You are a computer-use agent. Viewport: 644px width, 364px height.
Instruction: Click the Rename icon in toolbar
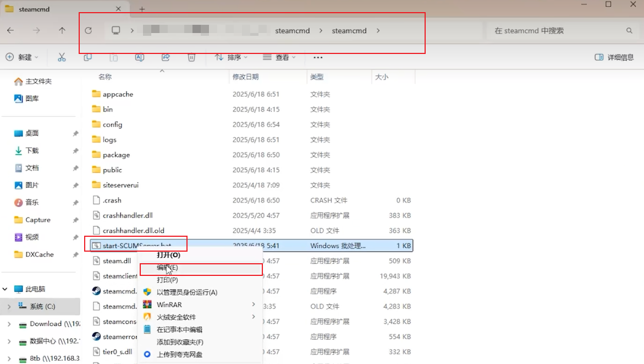coord(140,57)
